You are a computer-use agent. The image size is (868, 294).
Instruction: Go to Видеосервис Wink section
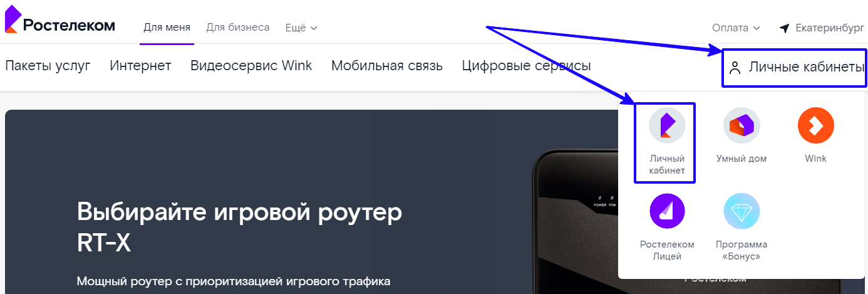point(251,66)
